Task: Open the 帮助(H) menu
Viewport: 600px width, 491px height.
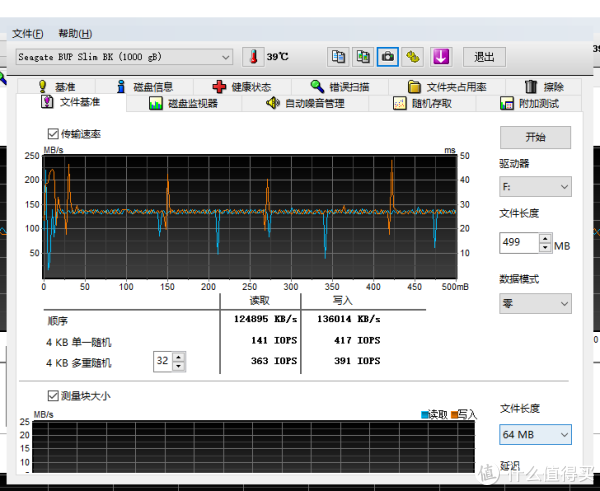Action: [x=75, y=34]
